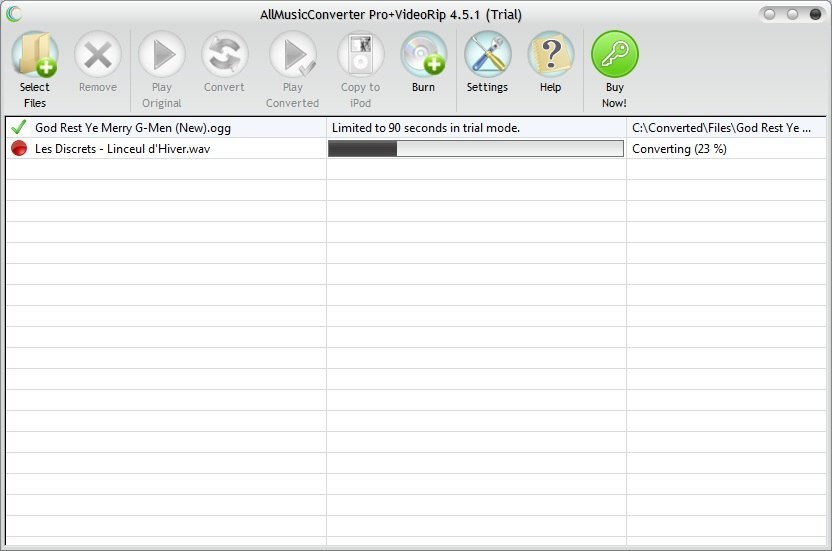The width and height of the screenshot is (832, 551).
Task: Open Settings tools icon
Action: pyautogui.click(x=488, y=55)
